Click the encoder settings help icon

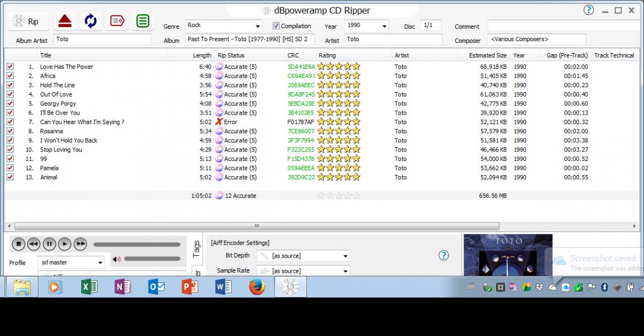coord(444,256)
